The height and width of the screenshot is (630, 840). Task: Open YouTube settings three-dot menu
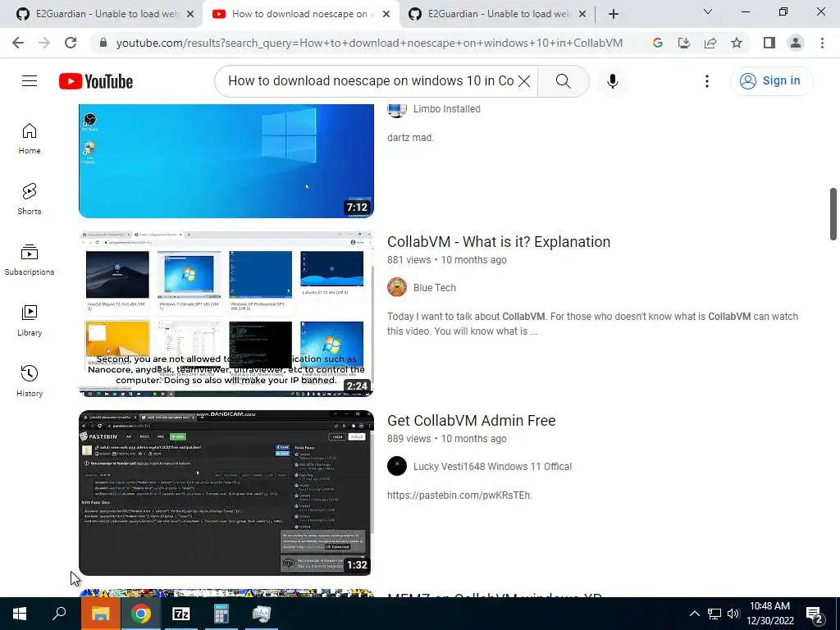[707, 81]
